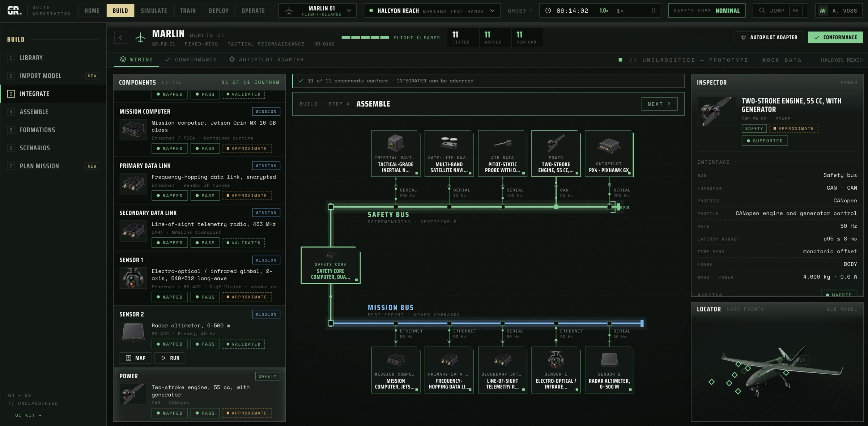The image size is (868, 426).
Task: Select the Inertial Navigation node on the safety bus
Action: (396, 154)
